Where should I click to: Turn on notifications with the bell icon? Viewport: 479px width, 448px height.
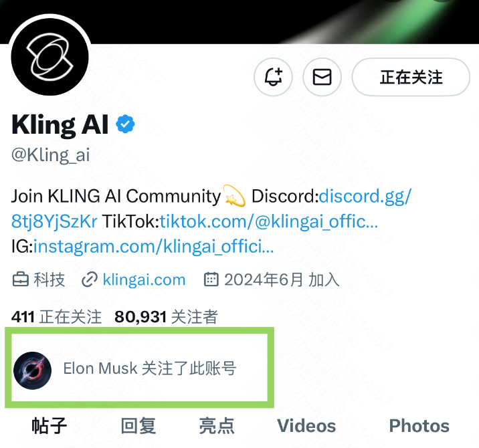273,77
